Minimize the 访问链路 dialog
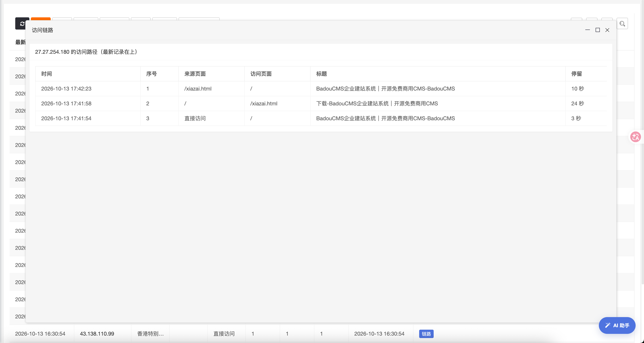Viewport: 644px width, 343px height. pyautogui.click(x=587, y=30)
